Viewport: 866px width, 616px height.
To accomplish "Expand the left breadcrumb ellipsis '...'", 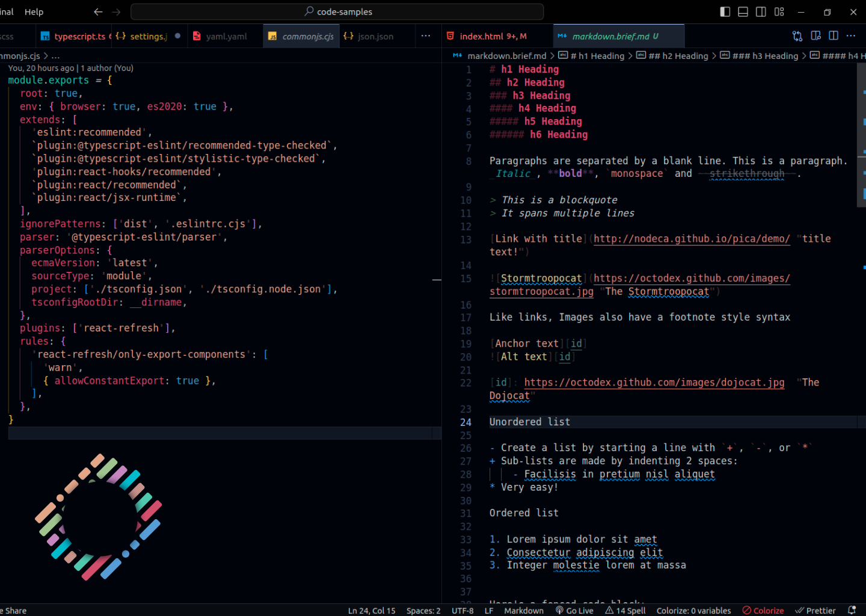I will pos(55,56).
